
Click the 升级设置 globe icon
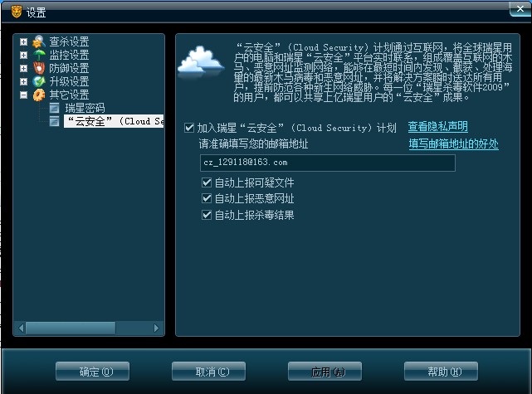point(39,81)
